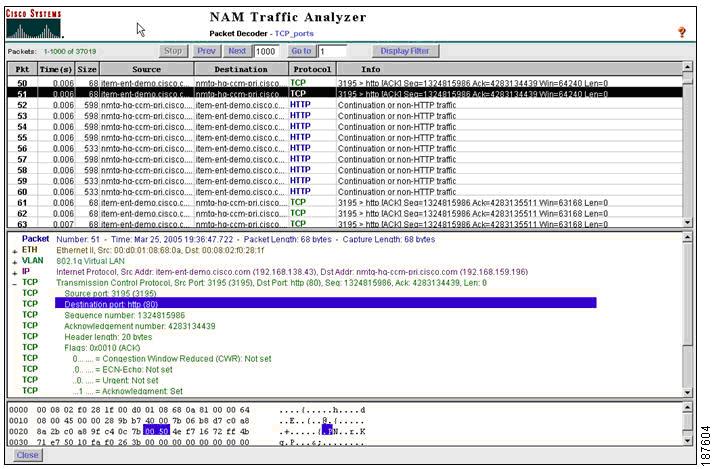This screenshot has width=715, height=469.
Task: Click the Stop button
Action: (x=173, y=51)
